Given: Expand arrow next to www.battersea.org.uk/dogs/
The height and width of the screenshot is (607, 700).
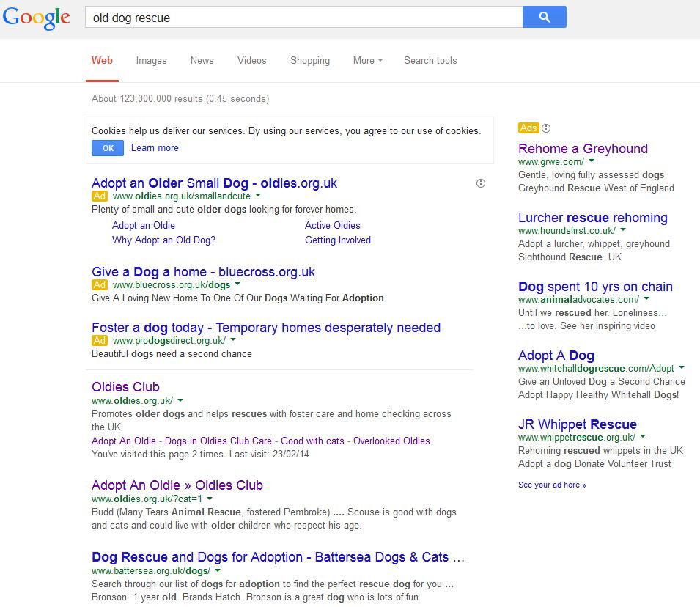Looking at the screenshot, I should (x=218, y=570).
